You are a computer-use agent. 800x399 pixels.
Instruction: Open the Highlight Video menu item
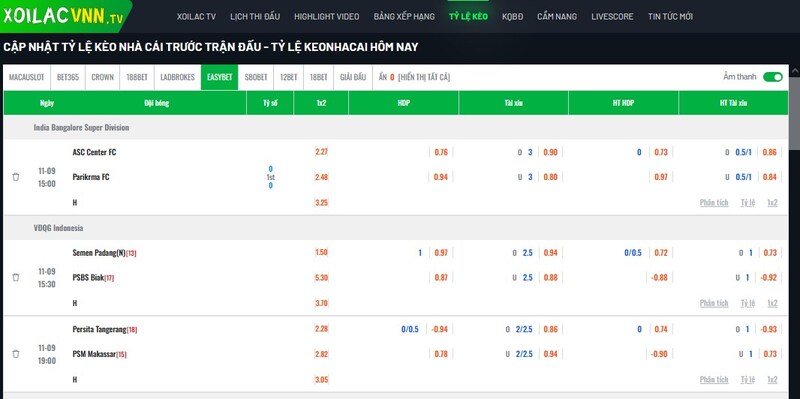[327, 16]
